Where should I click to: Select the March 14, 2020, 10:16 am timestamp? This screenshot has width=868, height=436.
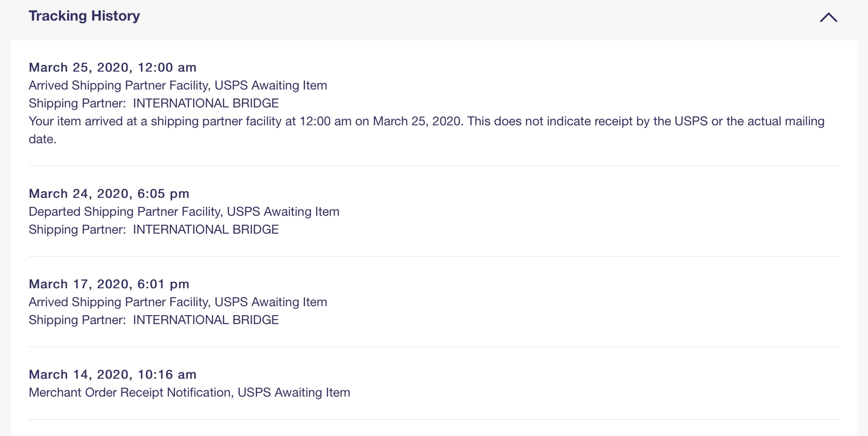pos(112,375)
